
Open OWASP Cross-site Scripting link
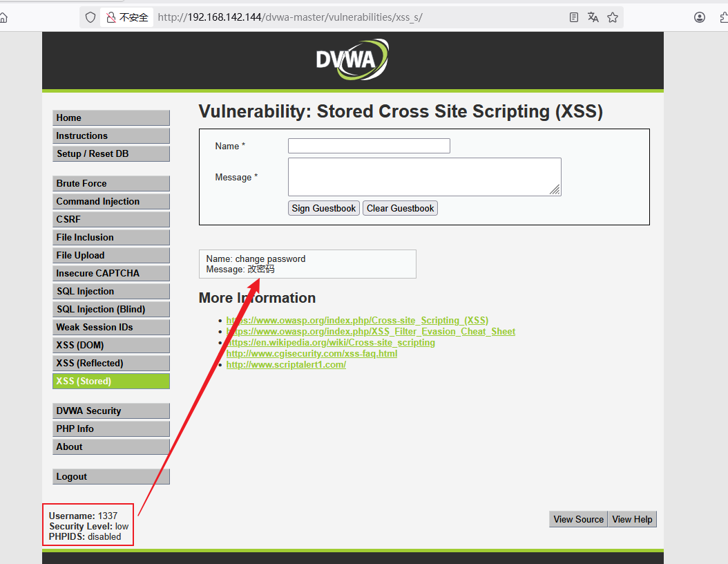[x=357, y=320]
